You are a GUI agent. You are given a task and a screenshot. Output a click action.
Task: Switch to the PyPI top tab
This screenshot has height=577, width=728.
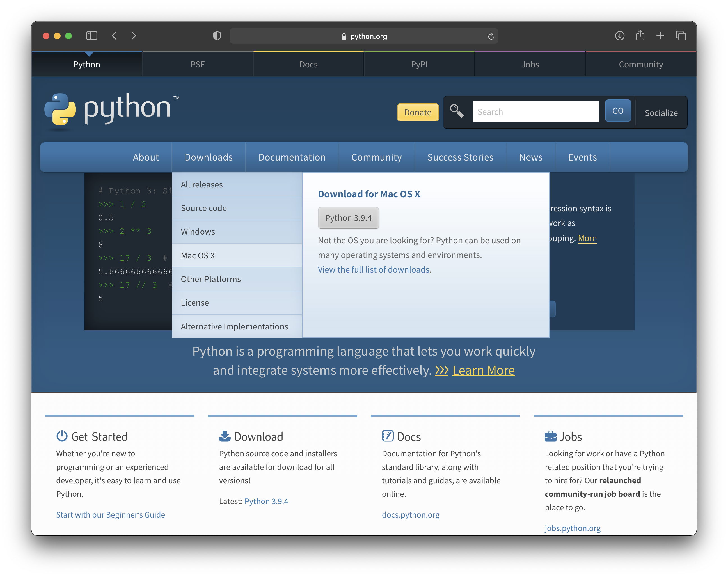(419, 64)
